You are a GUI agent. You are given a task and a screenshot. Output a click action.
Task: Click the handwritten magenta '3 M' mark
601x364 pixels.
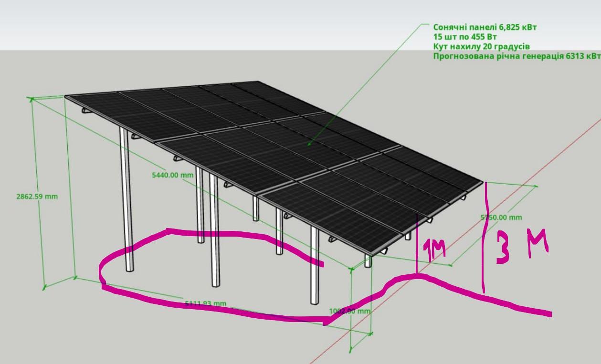coord(521,247)
